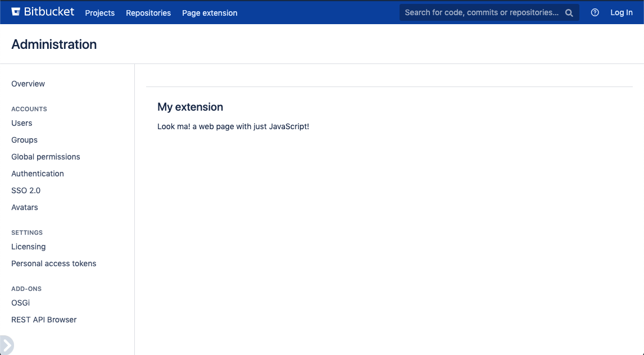This screenshot has width=644, height=355.
Task: Select Overview in the admin sidebar
Action: point(28,83)
